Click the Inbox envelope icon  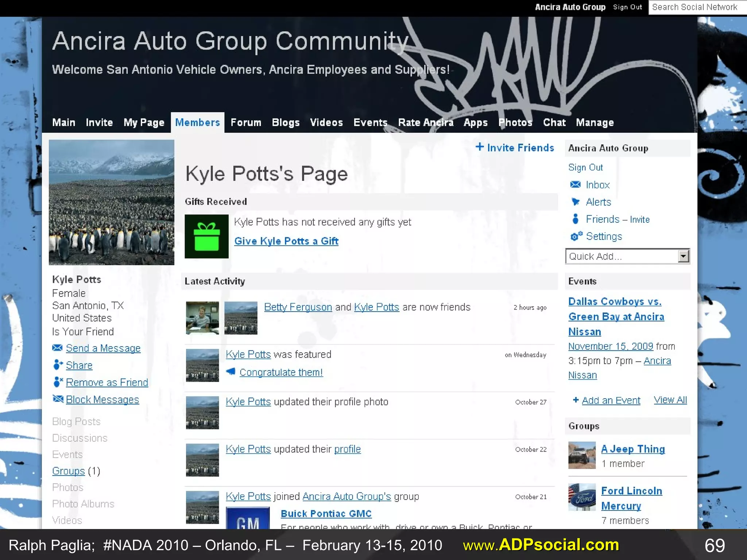pyautogui.click(x=575, y=184)
